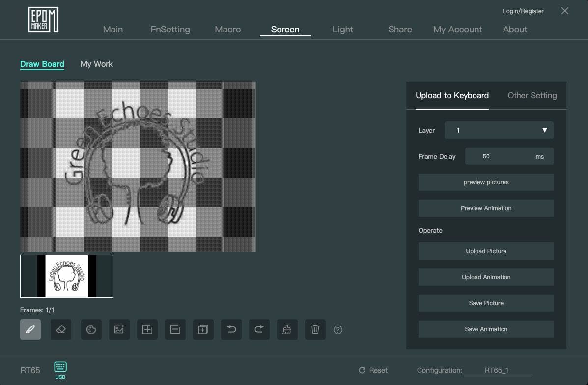Select the Green Echoes Studio frame thumbnail

coord(67,276)
